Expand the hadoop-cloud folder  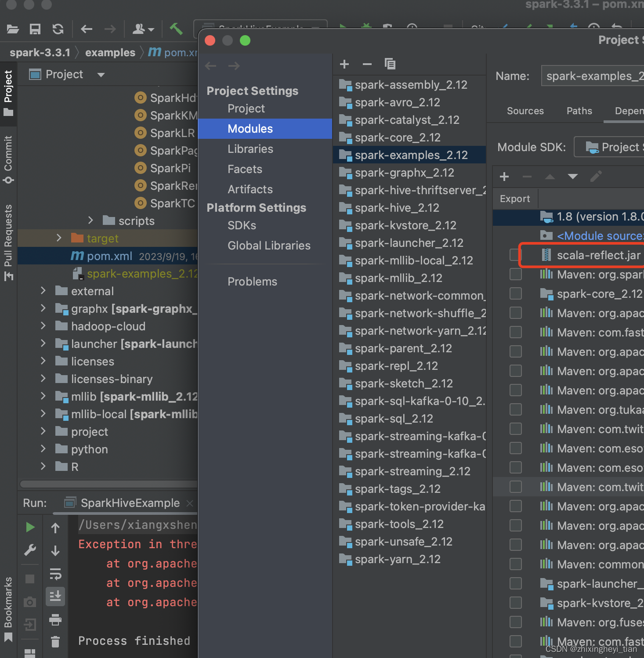[43, 326]
